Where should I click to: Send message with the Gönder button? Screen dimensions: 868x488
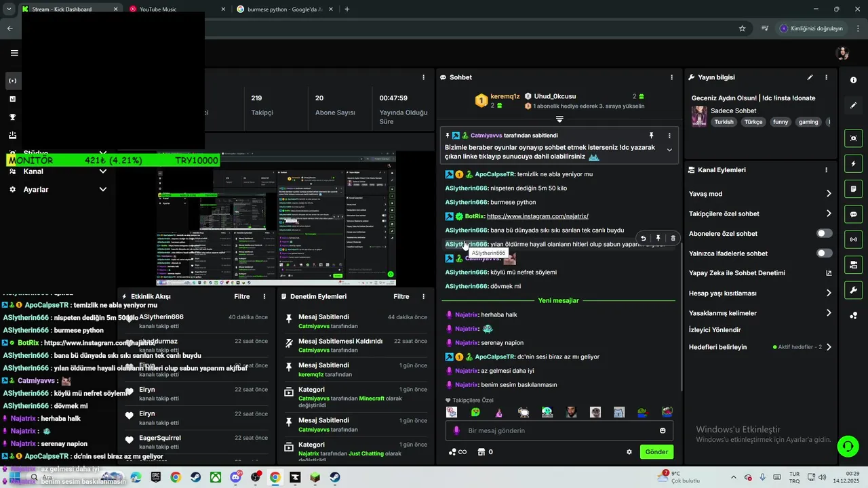(656, 452)
